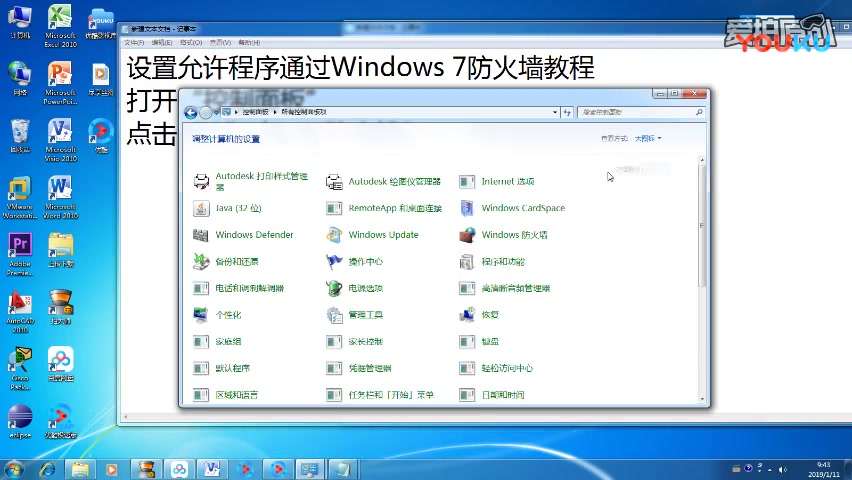Screen dimensions: 852x480
Task: Click 控制面板 breadcrumb in address bar
Action: (x=255, y=112)
